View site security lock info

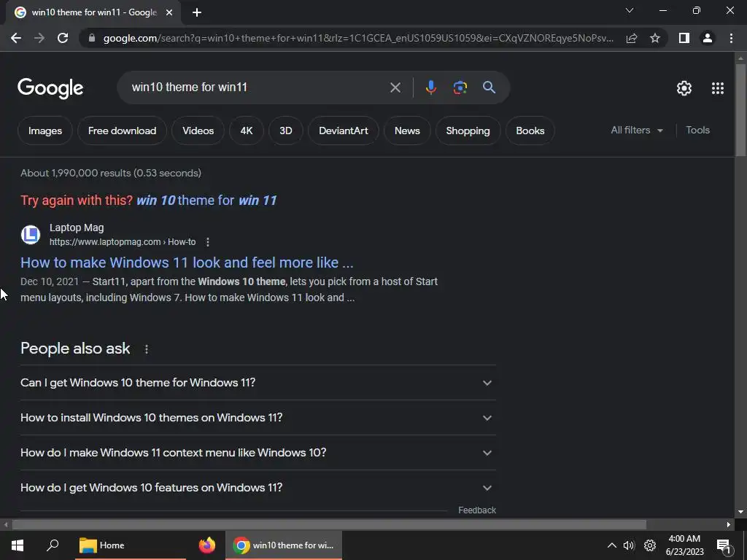click(92, 38)
